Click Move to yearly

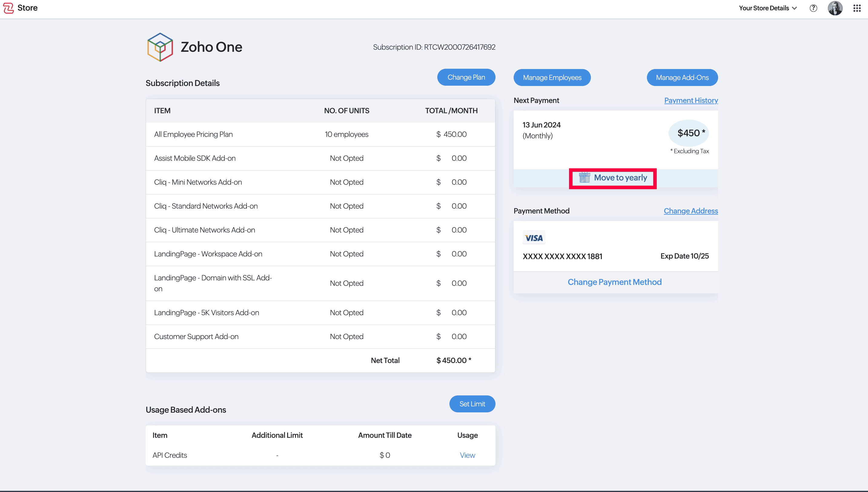pos(620,178)
